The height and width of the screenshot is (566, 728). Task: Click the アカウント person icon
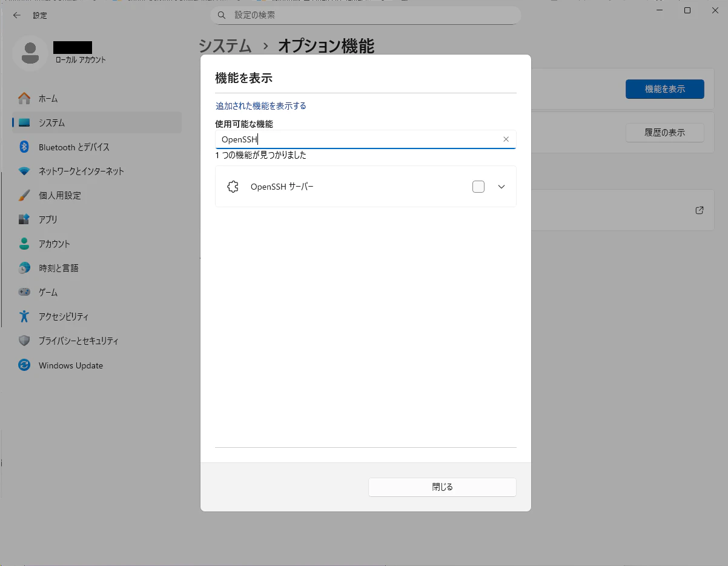click(x=24, y=244)
